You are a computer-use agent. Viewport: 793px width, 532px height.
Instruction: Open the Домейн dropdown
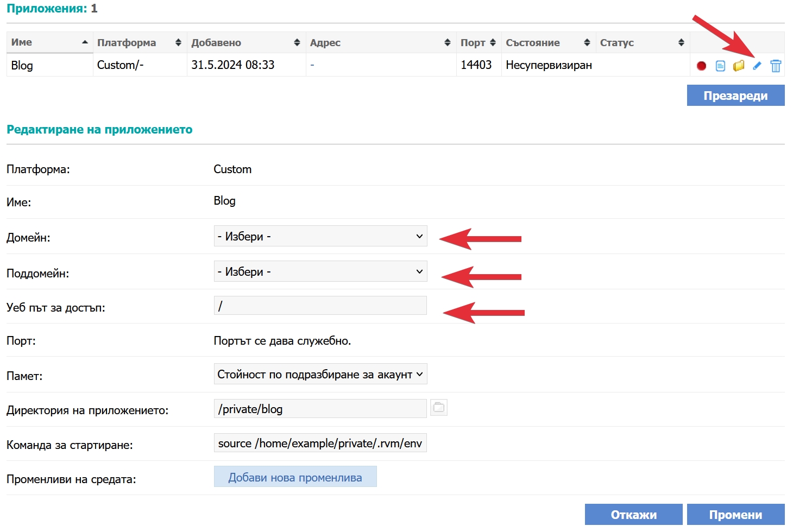[x=320, y=236]
